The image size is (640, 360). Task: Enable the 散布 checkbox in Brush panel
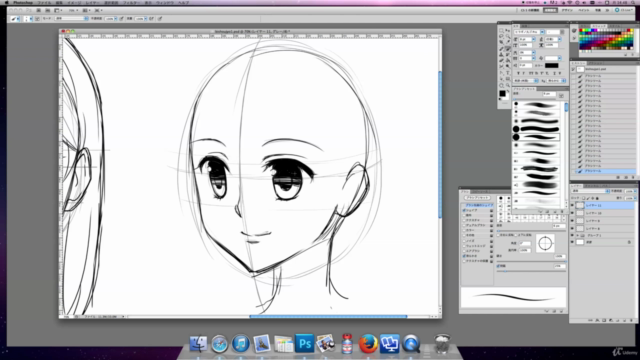point(464,215)
